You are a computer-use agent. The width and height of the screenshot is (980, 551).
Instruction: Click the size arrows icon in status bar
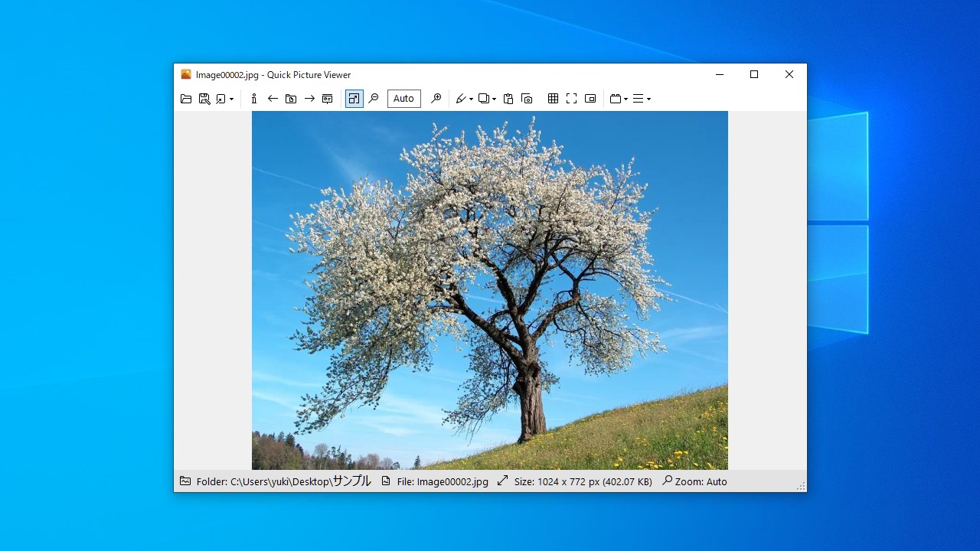click(x=502, y=481)
